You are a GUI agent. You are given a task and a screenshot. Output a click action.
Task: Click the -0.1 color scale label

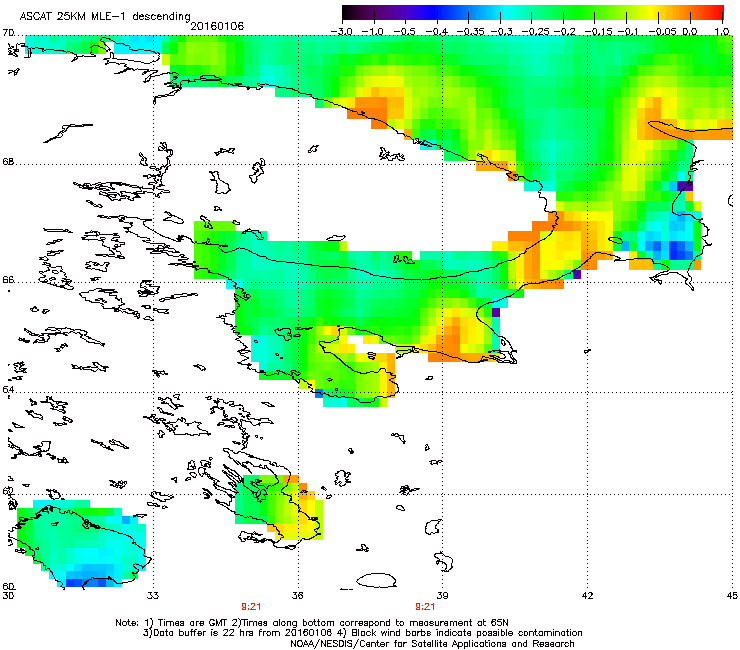coord(628,31)
